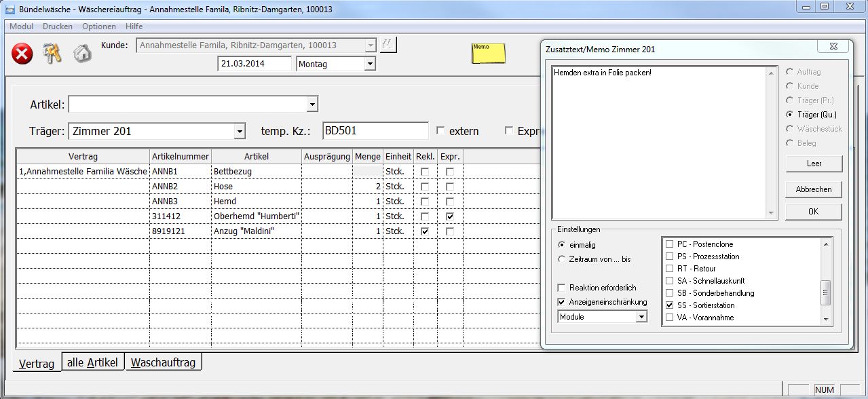Viewport: 868px width, 399px height.
Task: Disable the Anzeigeneinschränkung checkbox
Action: pos(561,302)
